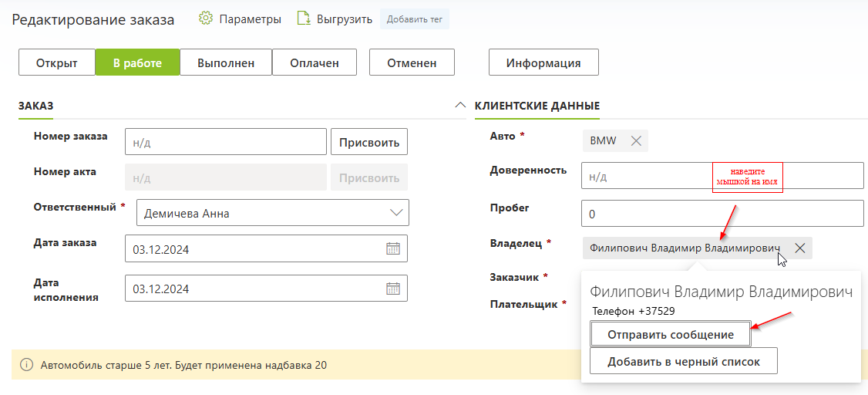Set order status to Отменен

tap(412, 62)
